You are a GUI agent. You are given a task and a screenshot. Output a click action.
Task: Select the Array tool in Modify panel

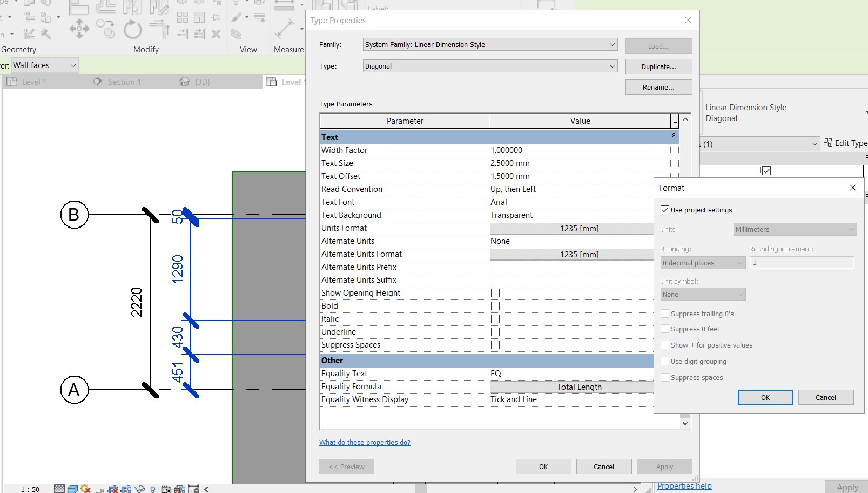(x=183, y=17)
